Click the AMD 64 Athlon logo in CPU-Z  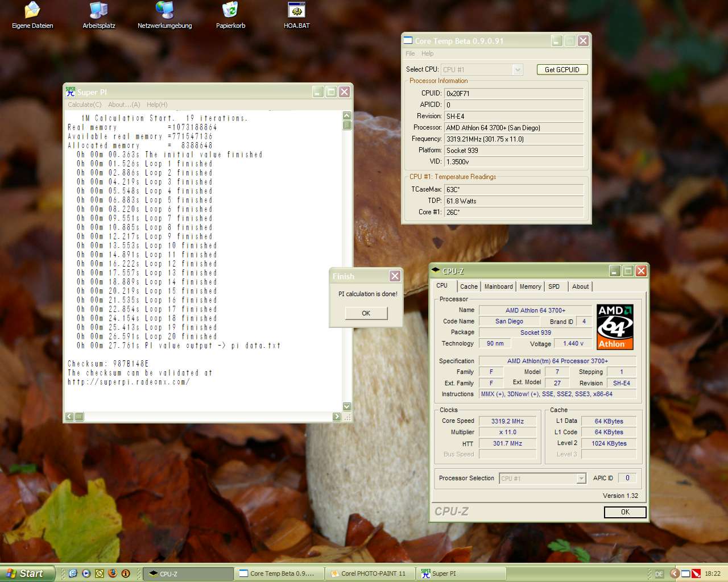coord(615,327)
